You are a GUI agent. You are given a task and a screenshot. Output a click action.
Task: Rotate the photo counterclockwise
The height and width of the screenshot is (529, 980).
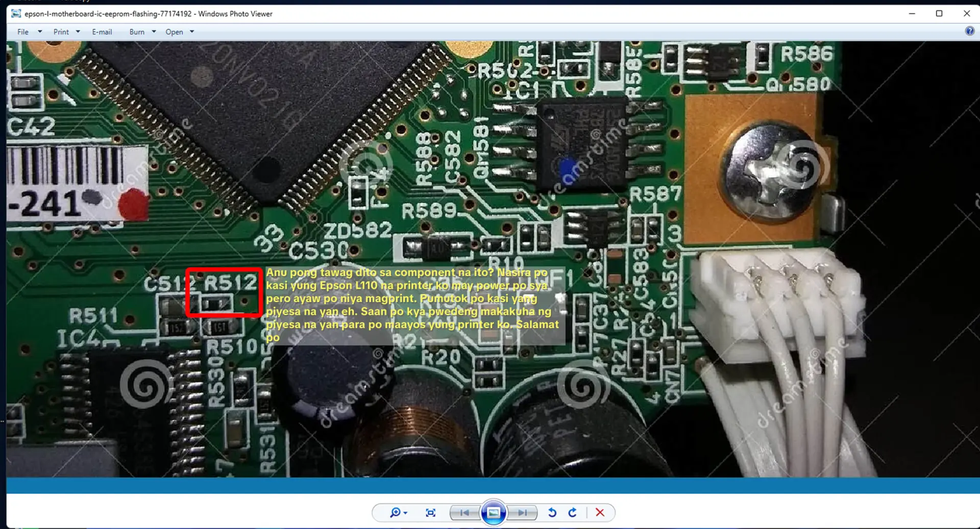[552, 513]
